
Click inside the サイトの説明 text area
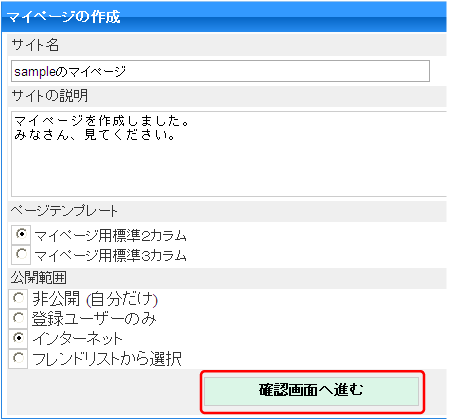[229, 154]
